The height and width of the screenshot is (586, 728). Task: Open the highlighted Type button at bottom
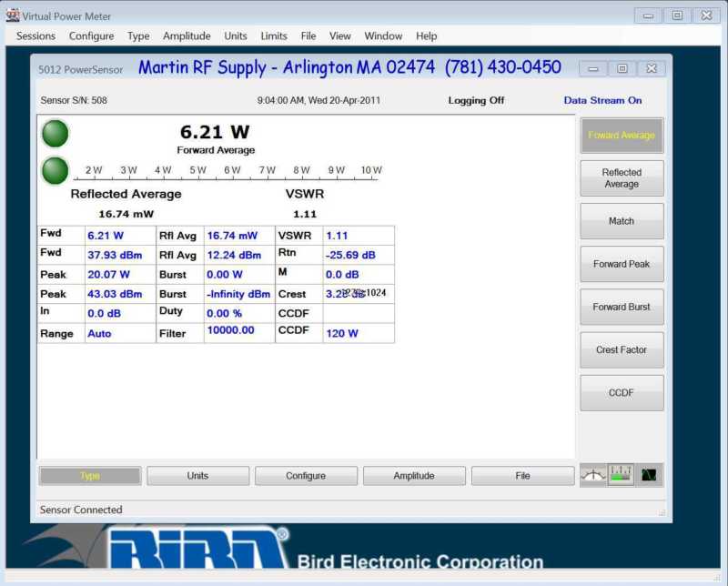tap(90, 476)
